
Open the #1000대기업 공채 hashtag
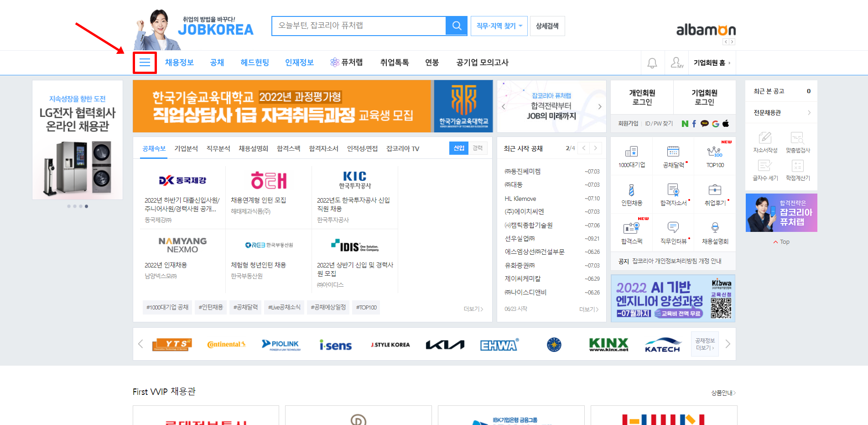click(x=167, y=307)
